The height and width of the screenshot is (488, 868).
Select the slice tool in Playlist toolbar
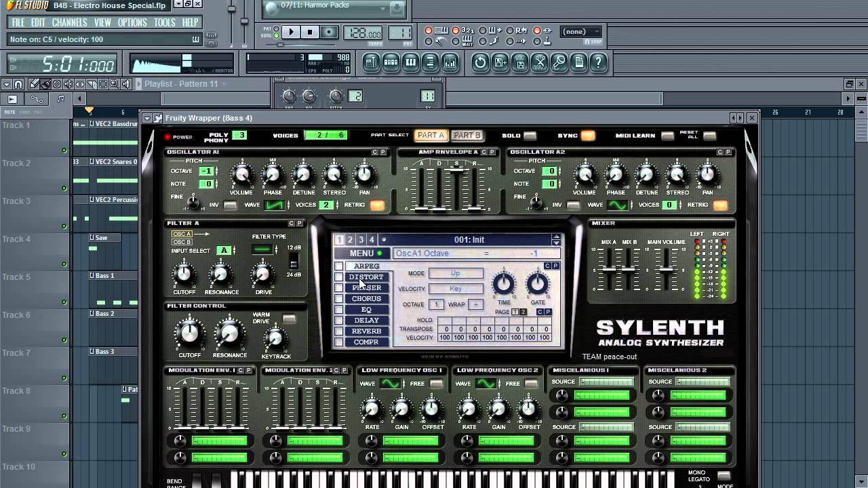91,84
